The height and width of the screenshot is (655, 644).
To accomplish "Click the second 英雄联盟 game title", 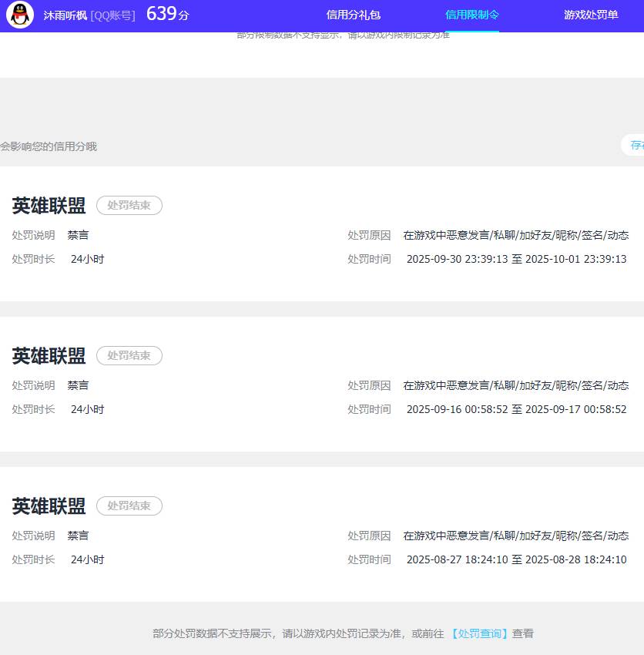I will pos(48,355).
